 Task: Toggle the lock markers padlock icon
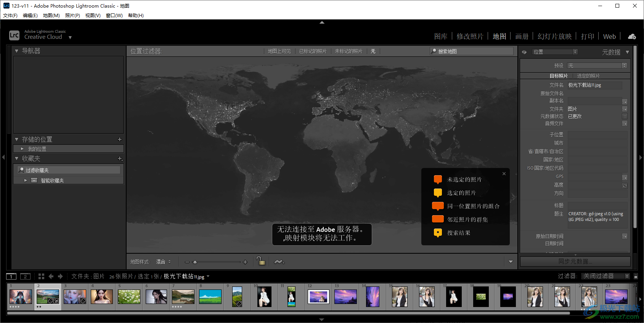coord(261,261)
